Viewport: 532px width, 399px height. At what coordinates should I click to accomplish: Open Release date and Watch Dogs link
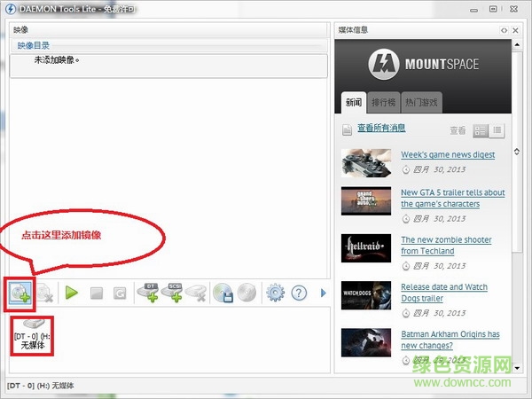tap(444, 293)
